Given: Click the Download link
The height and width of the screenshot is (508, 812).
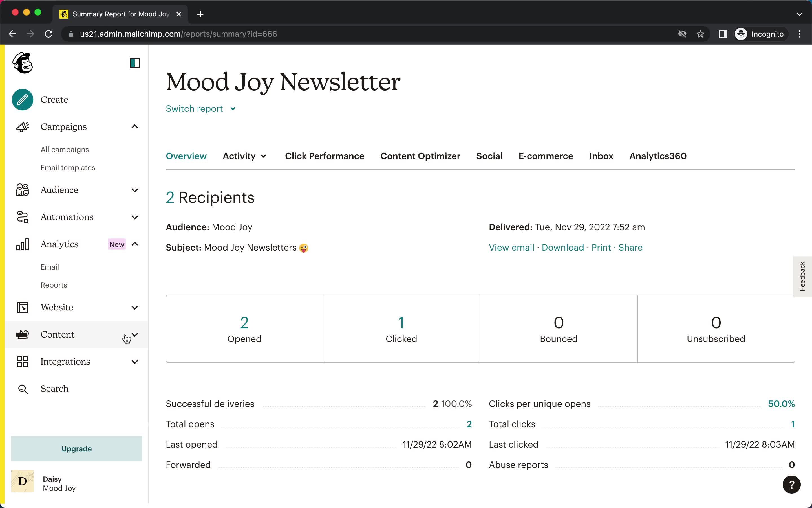Looking at the screenshot, I should pos(563,248).
